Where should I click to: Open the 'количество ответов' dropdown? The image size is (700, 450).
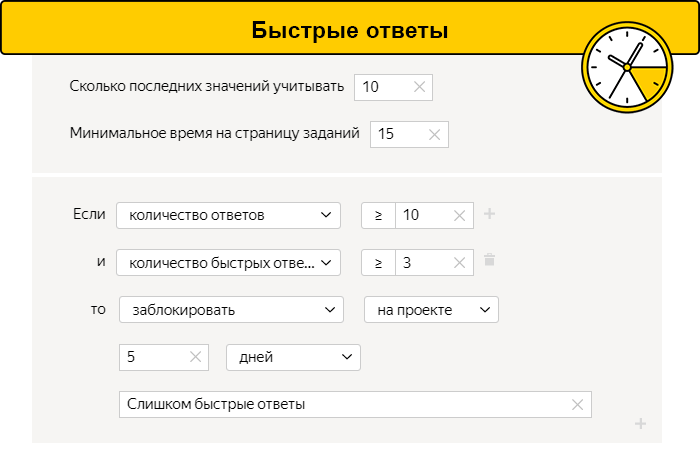click(228, 215)
